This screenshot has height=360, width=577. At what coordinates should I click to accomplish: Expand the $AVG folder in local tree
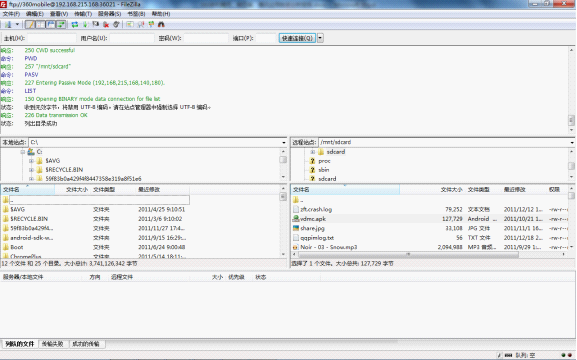point(31,161)
